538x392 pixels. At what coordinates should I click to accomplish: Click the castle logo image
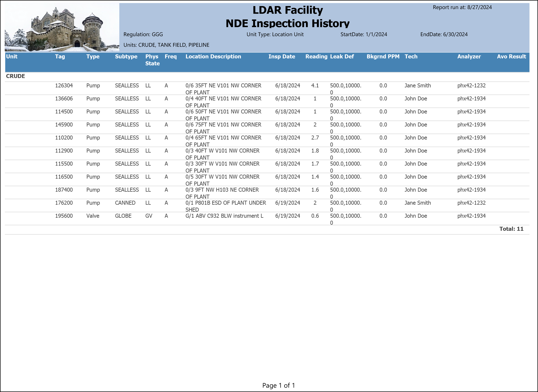point(62,27)
